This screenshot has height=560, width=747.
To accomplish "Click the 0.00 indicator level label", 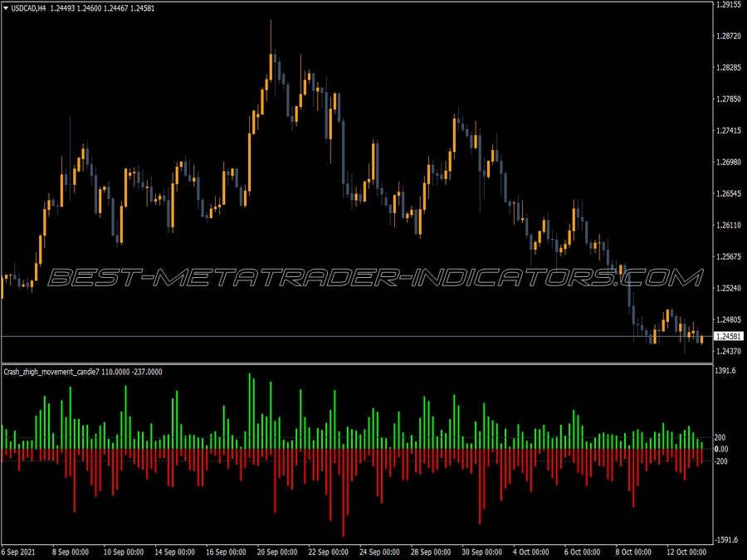I will (721, 449).
